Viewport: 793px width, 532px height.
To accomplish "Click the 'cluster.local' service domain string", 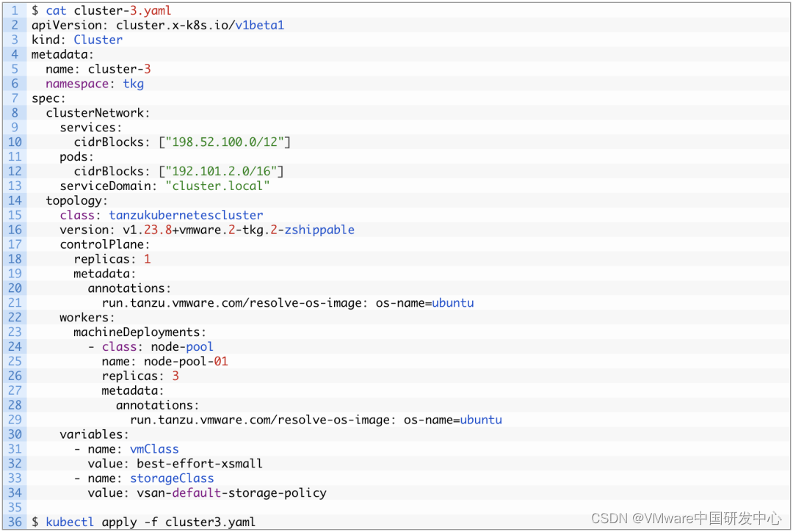I will coord(217,186).
